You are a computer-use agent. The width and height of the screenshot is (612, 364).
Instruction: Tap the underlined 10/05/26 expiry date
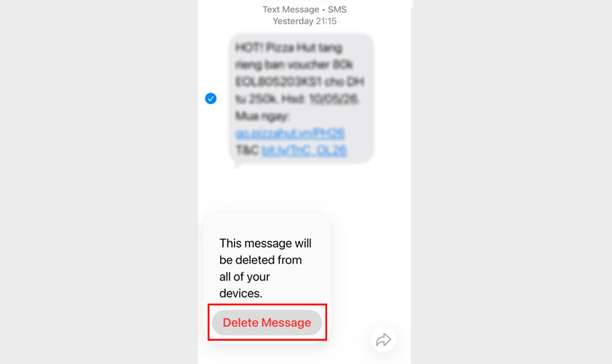(x=334, y=99)
